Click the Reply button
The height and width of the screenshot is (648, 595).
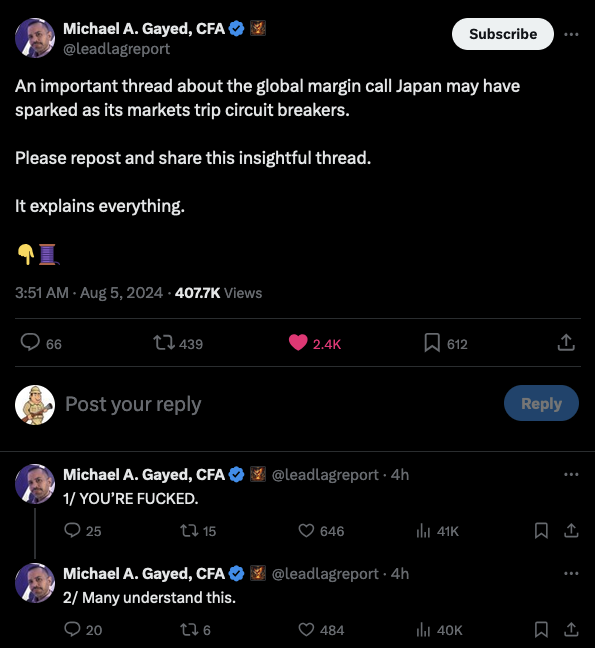tap(541, 403)
